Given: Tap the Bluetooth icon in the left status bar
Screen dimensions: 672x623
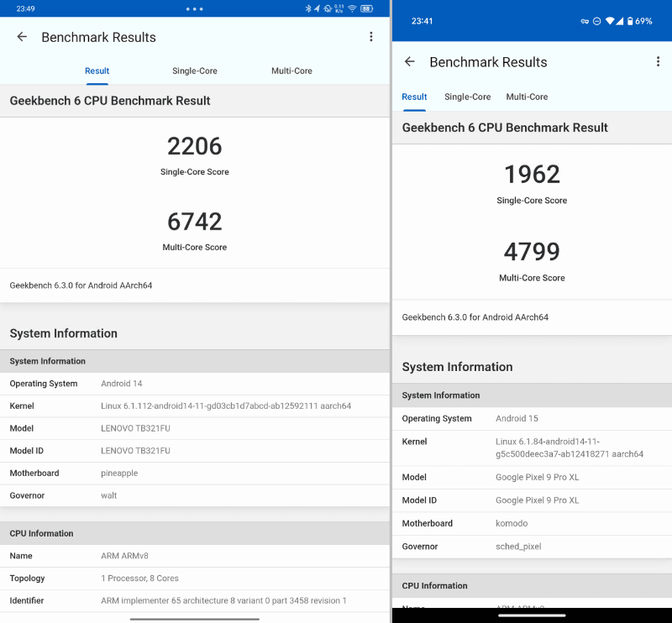Looking at the screenshot, I should tap(308, 8).
